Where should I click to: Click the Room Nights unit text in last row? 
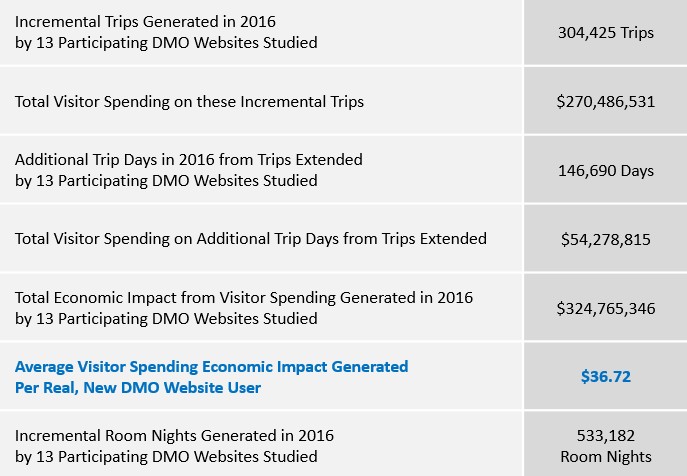(606, 457)
